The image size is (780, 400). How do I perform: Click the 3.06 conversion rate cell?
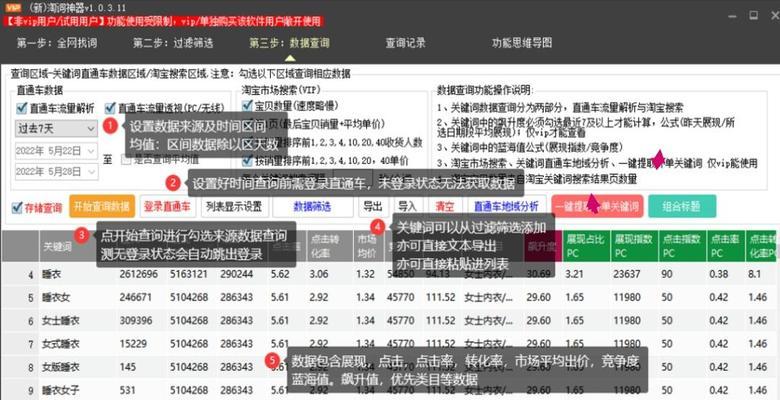(x=319, y=274)
